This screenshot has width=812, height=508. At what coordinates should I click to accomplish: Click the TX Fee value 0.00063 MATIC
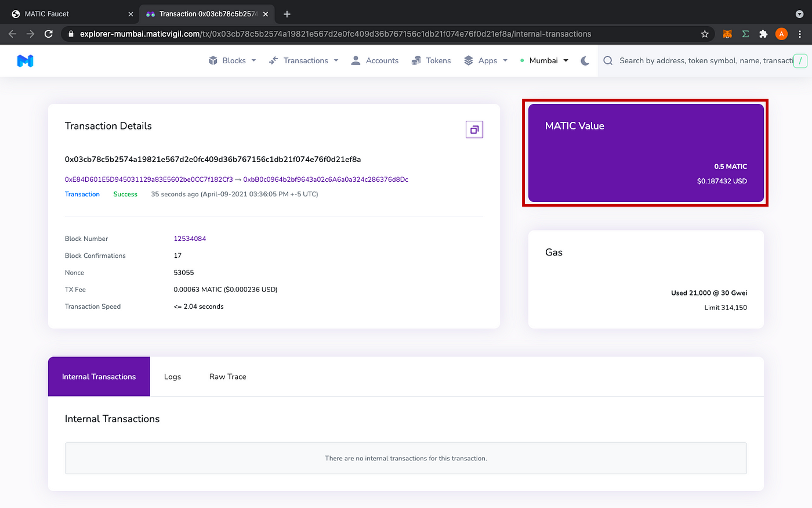click(x=226, y=289)
